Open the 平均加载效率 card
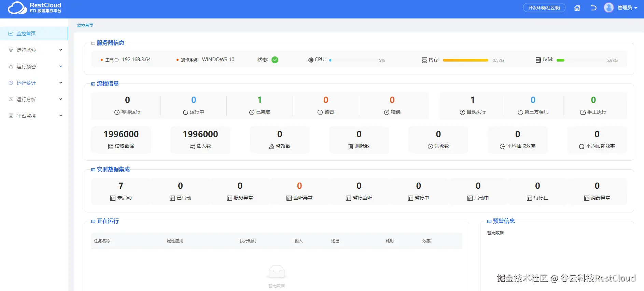Screen dimensions: 644x291 597,140
